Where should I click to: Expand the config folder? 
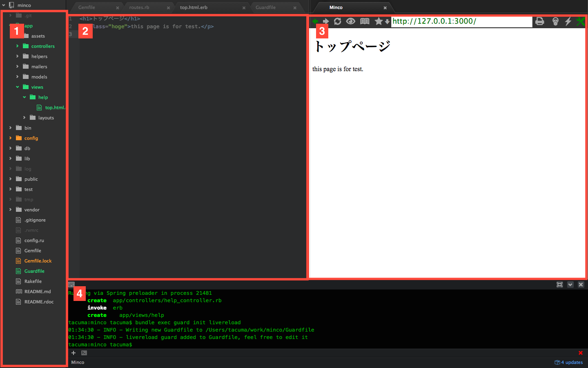coord(10,138)
